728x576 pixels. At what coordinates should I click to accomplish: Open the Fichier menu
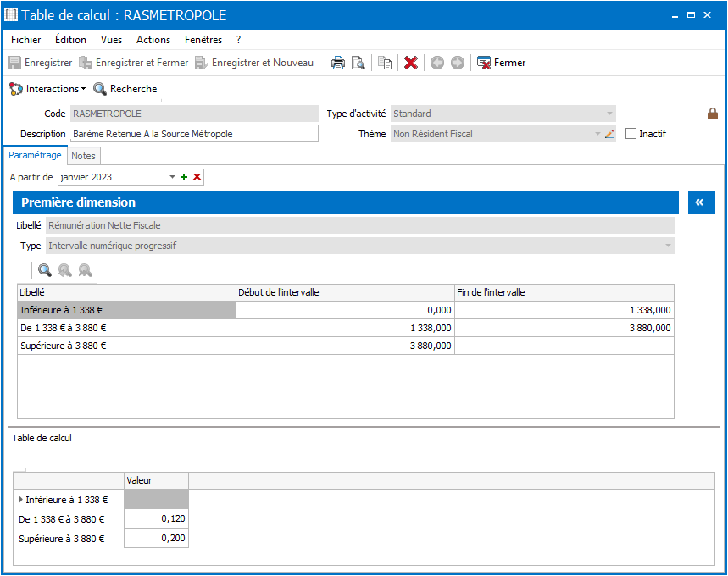click(x=26, y=40)
